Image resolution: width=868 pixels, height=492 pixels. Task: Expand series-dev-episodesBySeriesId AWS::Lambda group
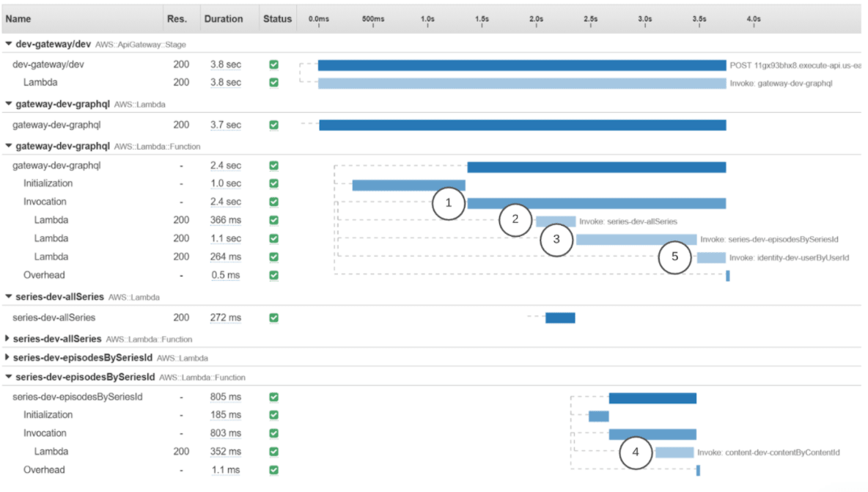pyautogui.click(x=7, y=358)
